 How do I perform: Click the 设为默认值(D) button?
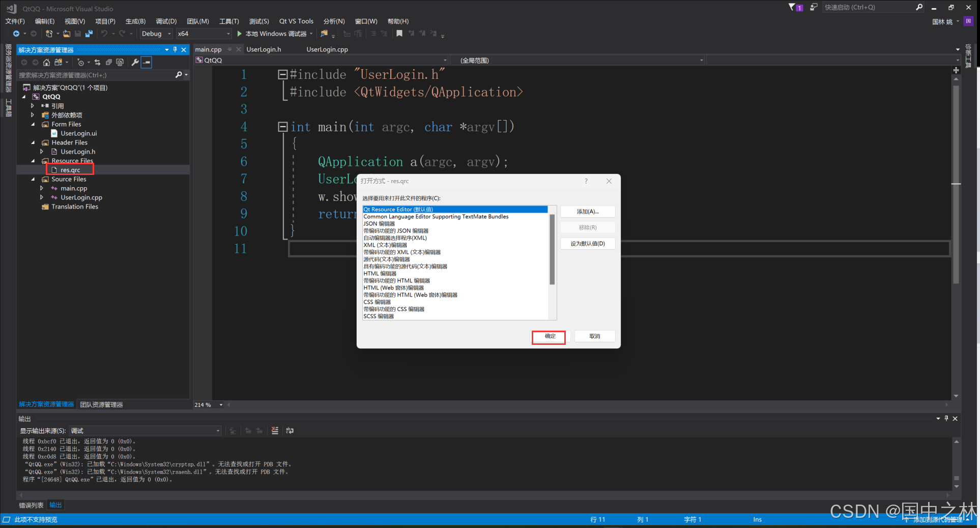coord(588,244)
